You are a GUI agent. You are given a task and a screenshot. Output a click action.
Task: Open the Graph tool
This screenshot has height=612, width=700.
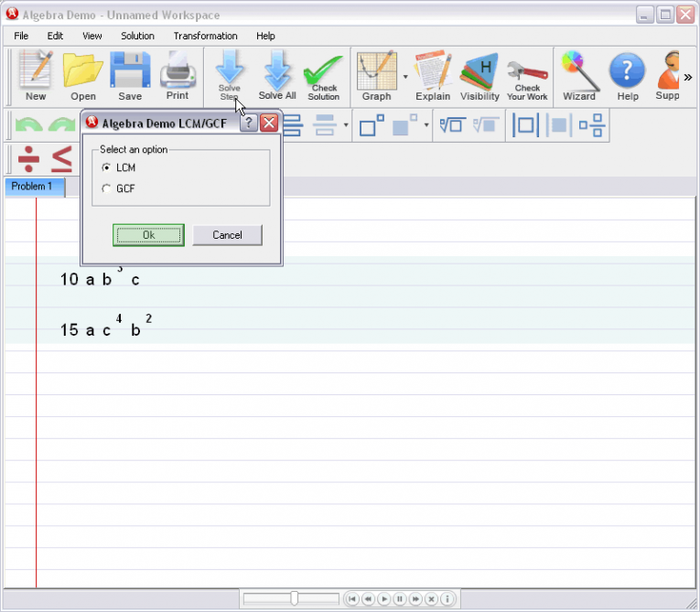tap(376, 76)
